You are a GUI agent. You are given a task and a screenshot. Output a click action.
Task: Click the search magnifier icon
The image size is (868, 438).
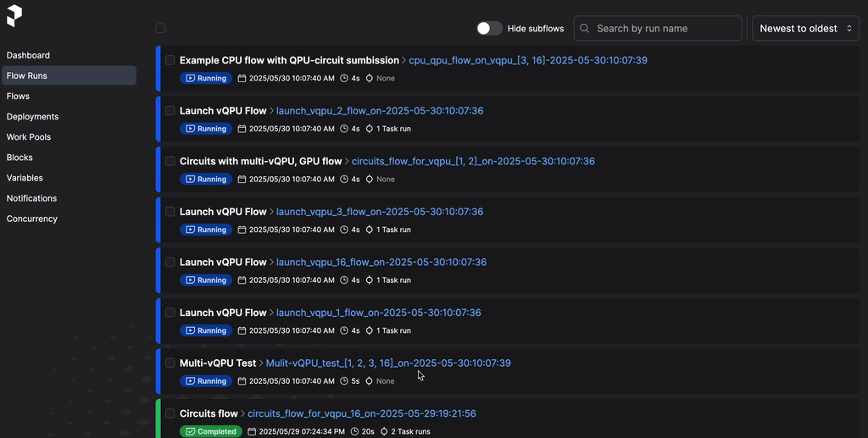[x=584, y=29]
